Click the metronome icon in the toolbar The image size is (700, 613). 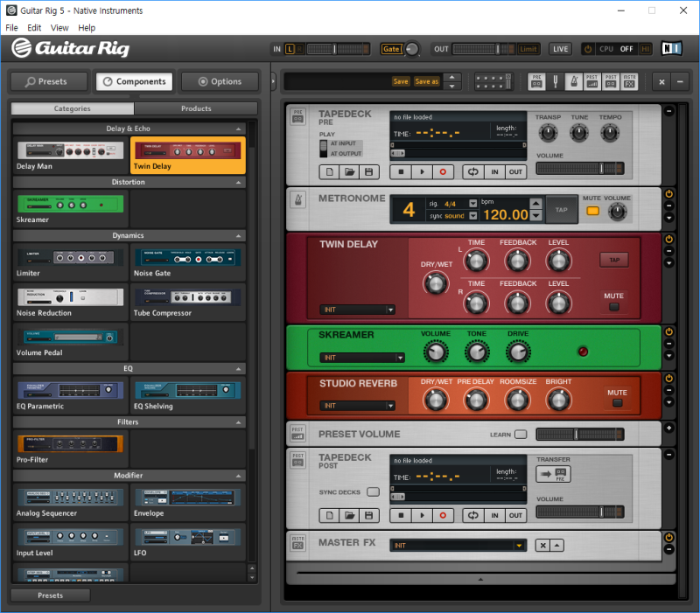click(576, 79)
